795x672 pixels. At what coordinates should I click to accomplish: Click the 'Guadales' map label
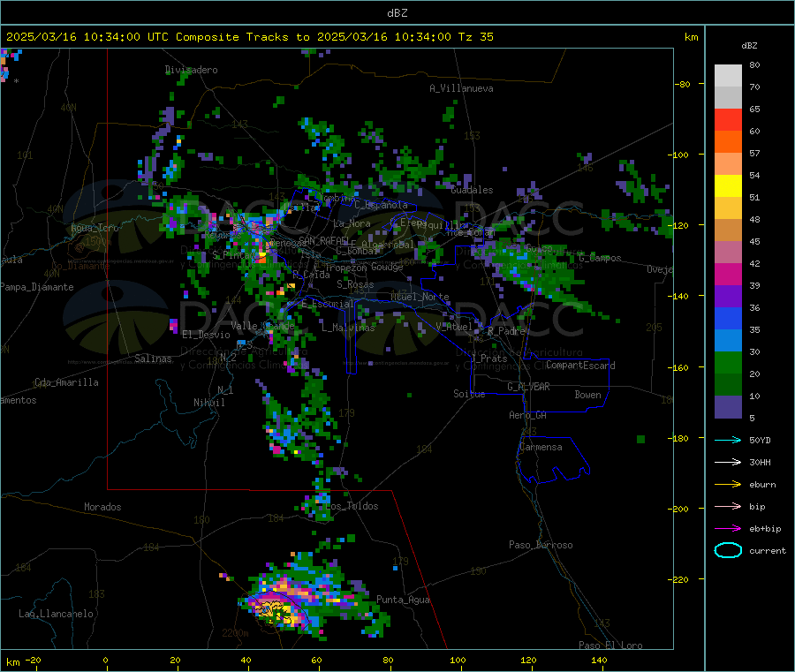[x=472, y=190]
